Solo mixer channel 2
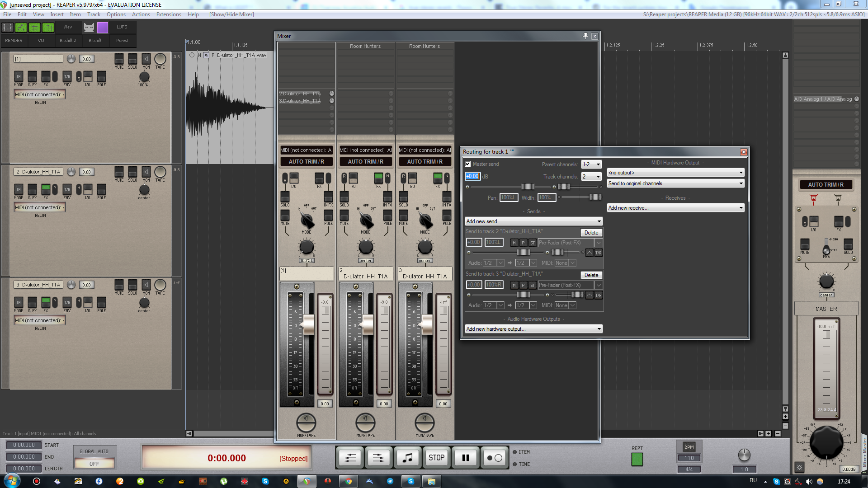 pyautogui.click(x=344, y=197)
